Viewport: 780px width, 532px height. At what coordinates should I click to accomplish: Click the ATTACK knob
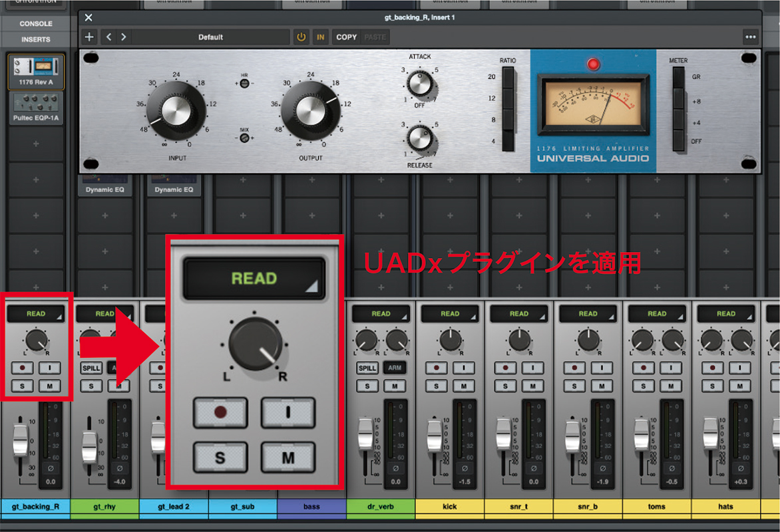coord(420,84)
